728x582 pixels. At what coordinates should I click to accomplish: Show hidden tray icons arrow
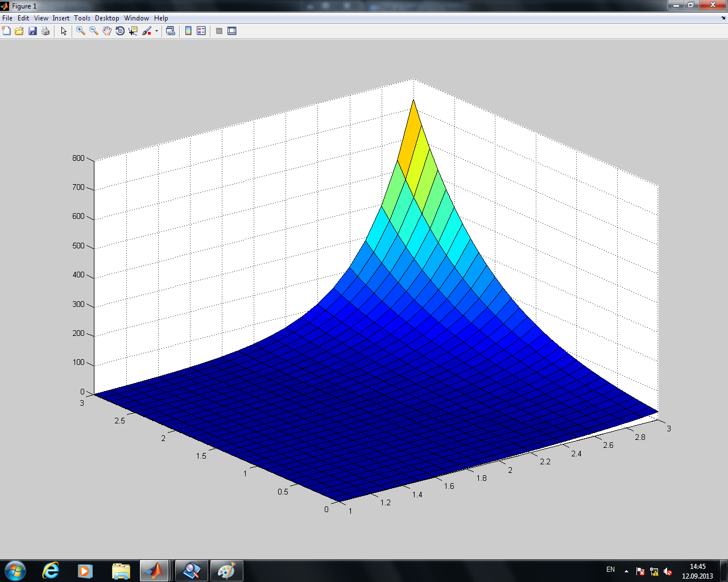626,571
